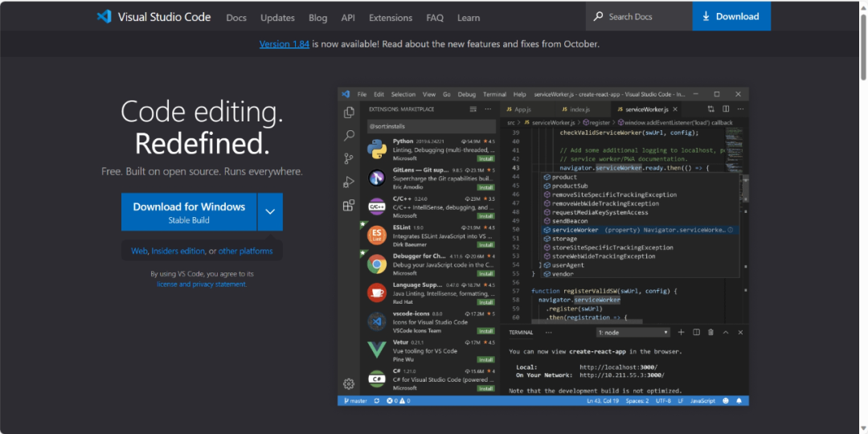
Task: Click 'Ln 43, Col 19' in status bar
Action: point(602,401)
